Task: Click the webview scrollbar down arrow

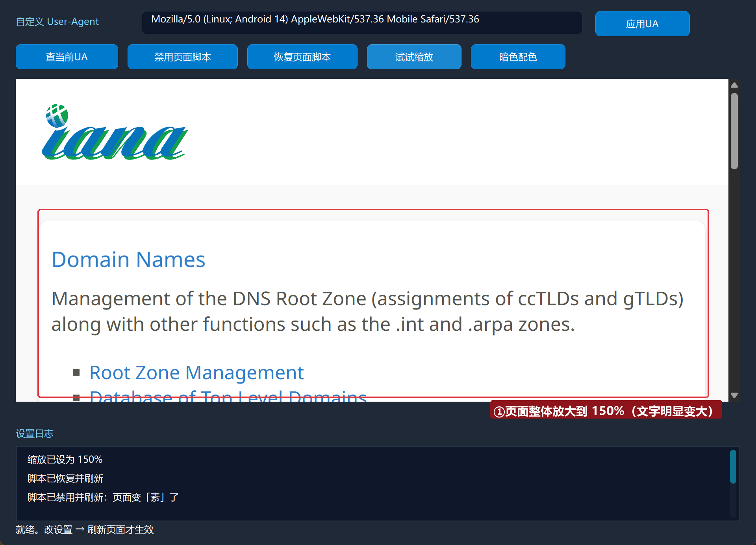Action: (734, 395)
